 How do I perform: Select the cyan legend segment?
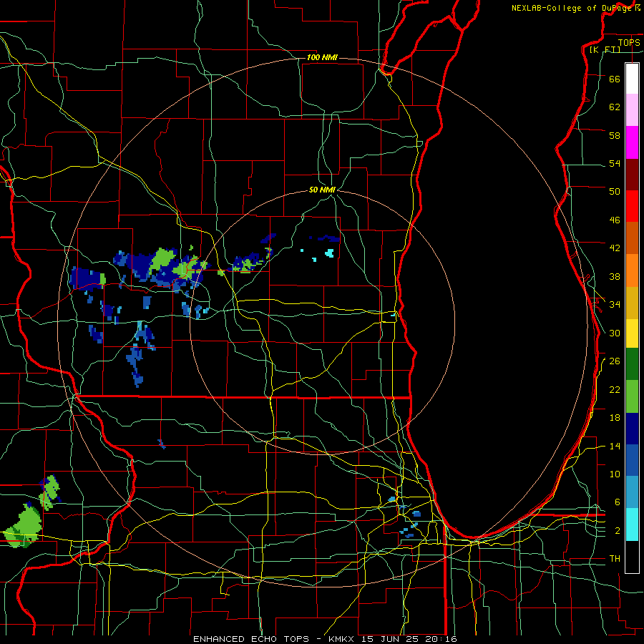pyautogui.click(x=632, y=525)
